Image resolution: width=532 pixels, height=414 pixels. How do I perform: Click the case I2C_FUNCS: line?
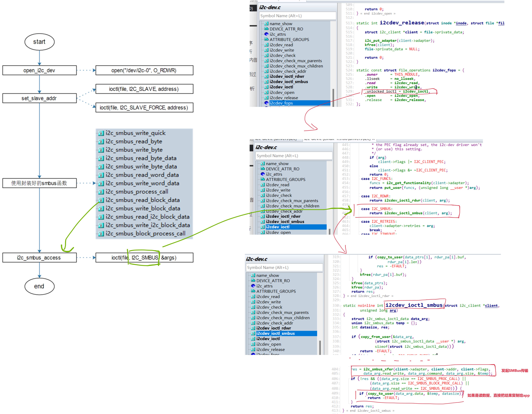377,179
